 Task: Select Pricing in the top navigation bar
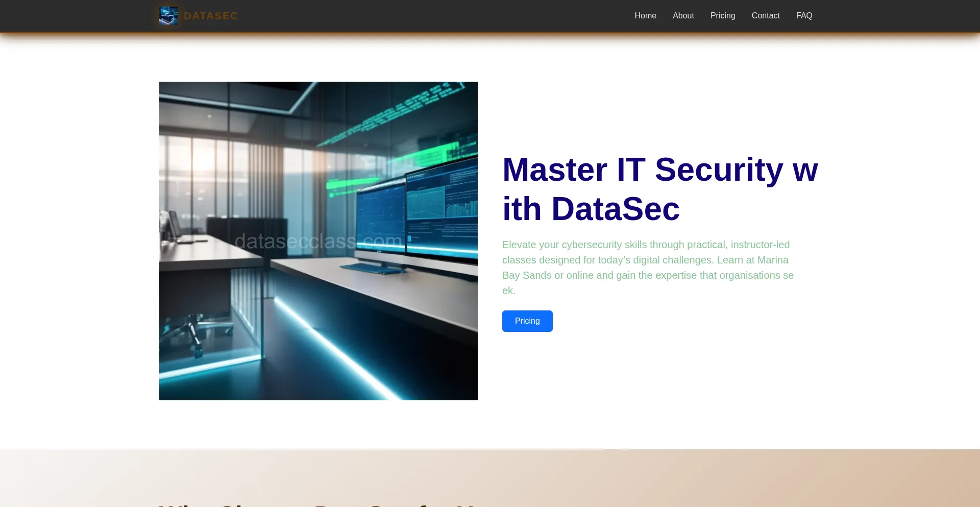[722, 16]
